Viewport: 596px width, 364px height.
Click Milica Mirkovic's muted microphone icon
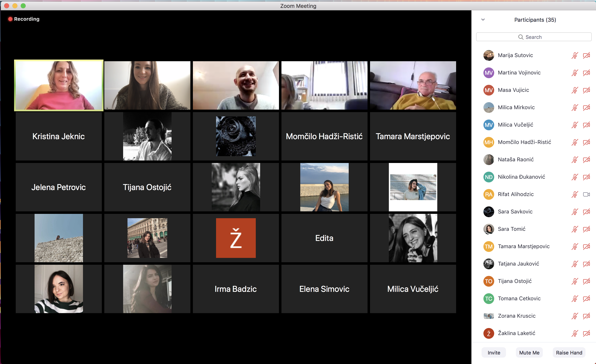click(575, 108)
